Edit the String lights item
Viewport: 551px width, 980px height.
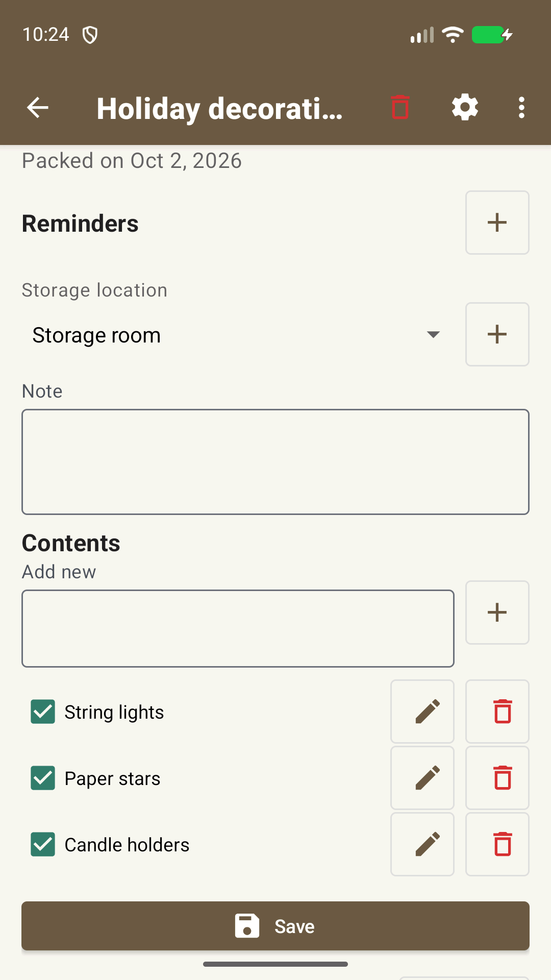422,712
